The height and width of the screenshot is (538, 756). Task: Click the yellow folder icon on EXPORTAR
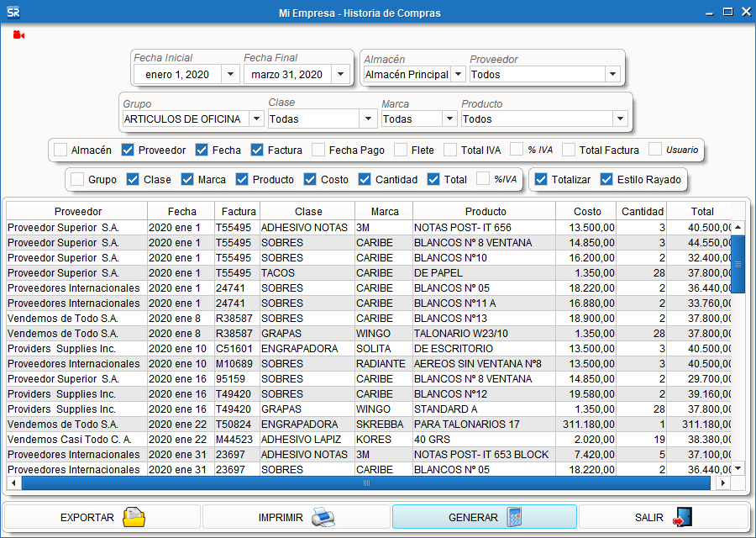click(134, 517)
